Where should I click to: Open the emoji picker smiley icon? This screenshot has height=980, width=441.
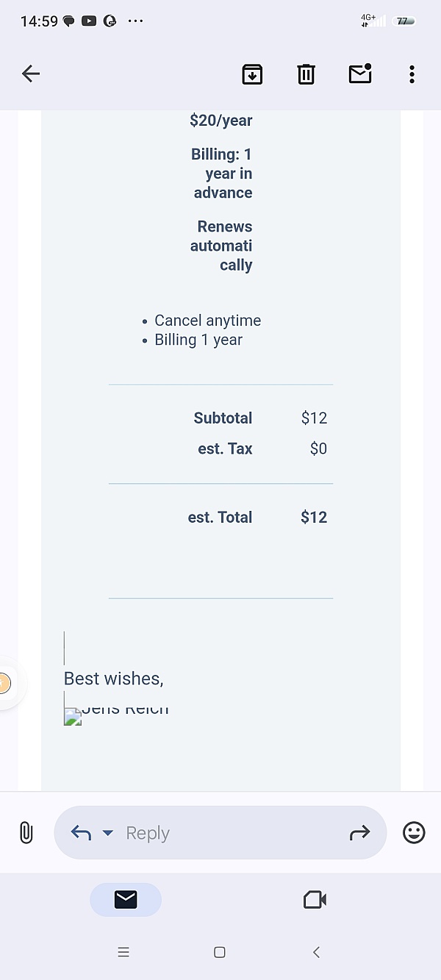tap(414, 833)
